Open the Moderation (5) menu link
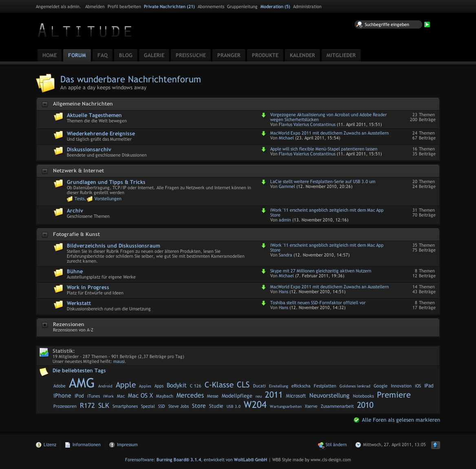 point(275,7)
